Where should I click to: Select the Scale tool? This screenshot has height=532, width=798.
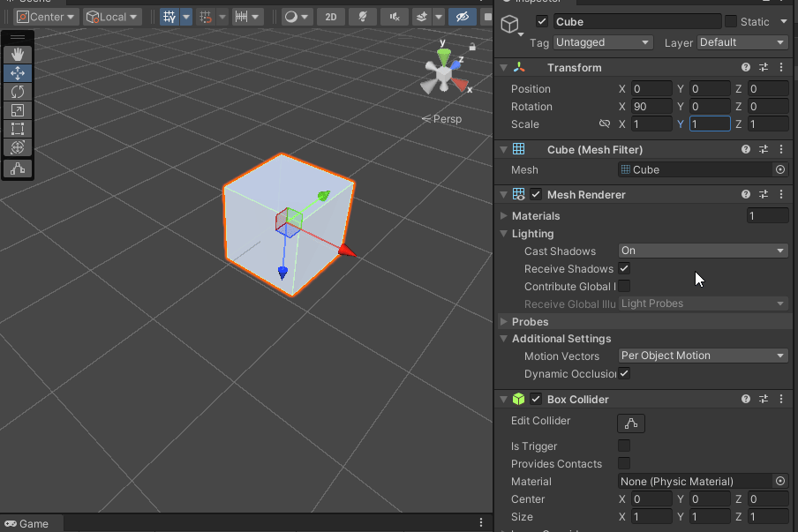(x=18, y=110)
